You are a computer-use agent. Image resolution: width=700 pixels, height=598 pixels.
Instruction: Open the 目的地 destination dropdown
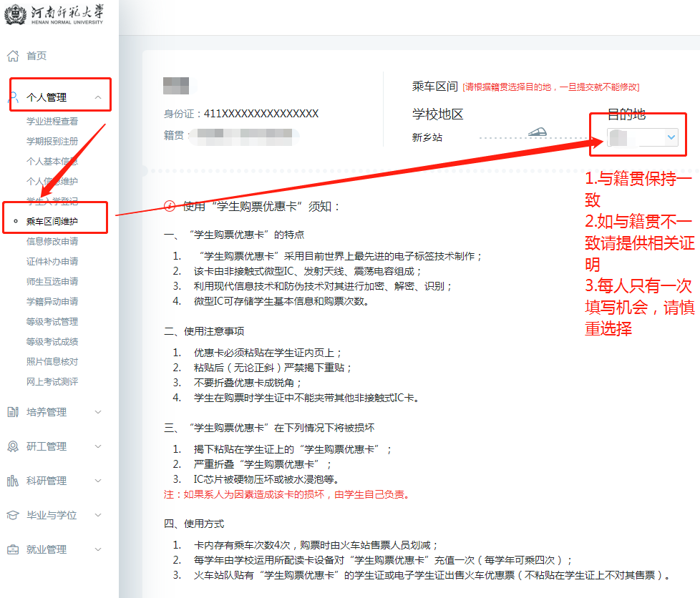tap(642, 137)
